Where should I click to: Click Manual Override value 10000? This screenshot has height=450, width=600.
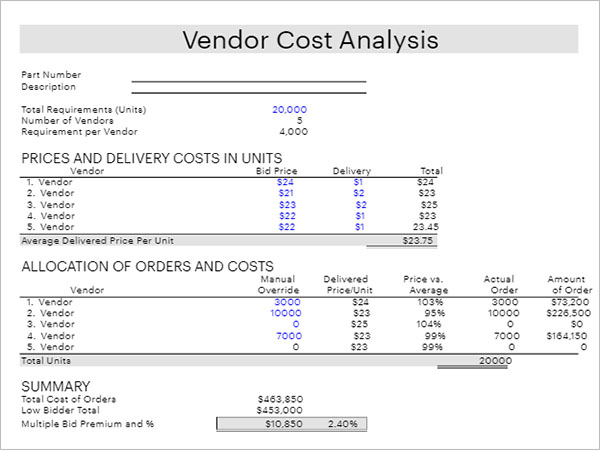click(x=284, y=313)
